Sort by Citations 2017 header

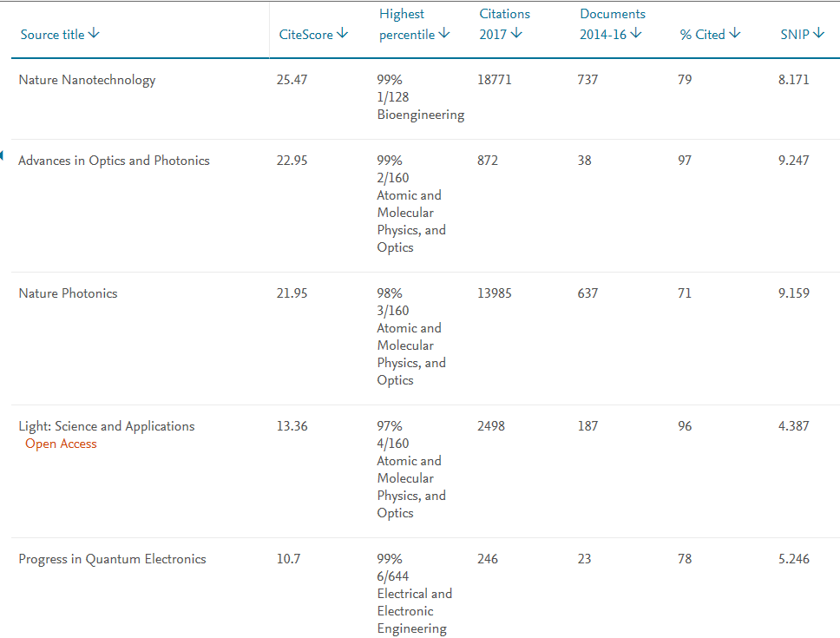pyautogui.click(x=504, y=24)
